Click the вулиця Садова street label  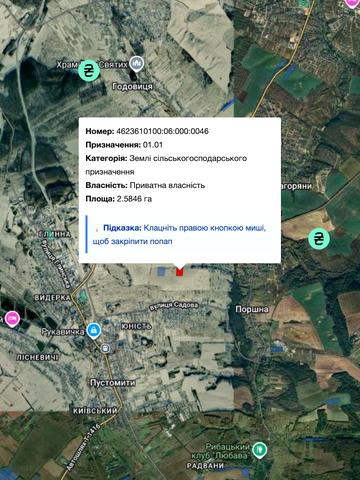tap(173, 306)
